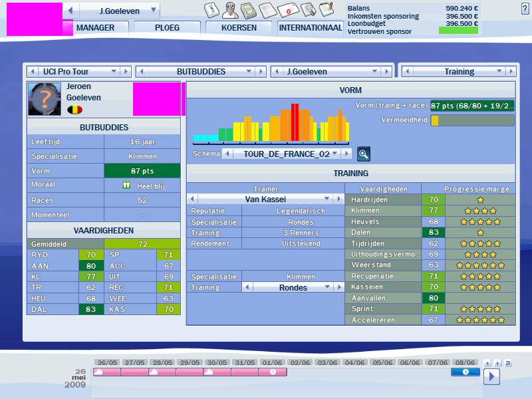Switch to the PLOEG tab
The width and height of the screenshot is (532, 399).
pyautogui.click(x=166, y=28)
